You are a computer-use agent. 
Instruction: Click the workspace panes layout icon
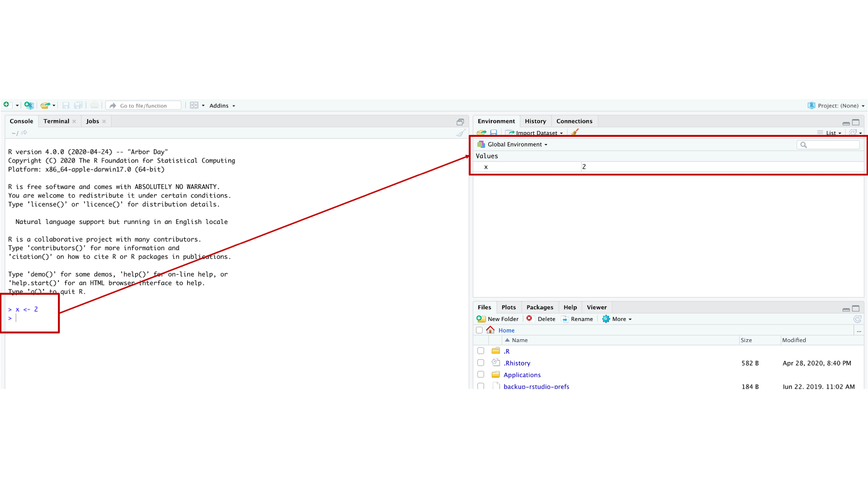coord(194,105)
